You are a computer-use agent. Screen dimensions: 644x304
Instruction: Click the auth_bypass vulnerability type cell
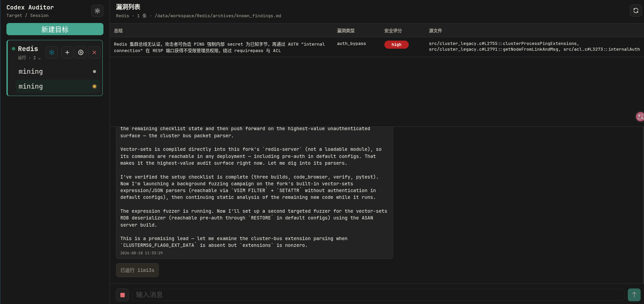[352, 44]
